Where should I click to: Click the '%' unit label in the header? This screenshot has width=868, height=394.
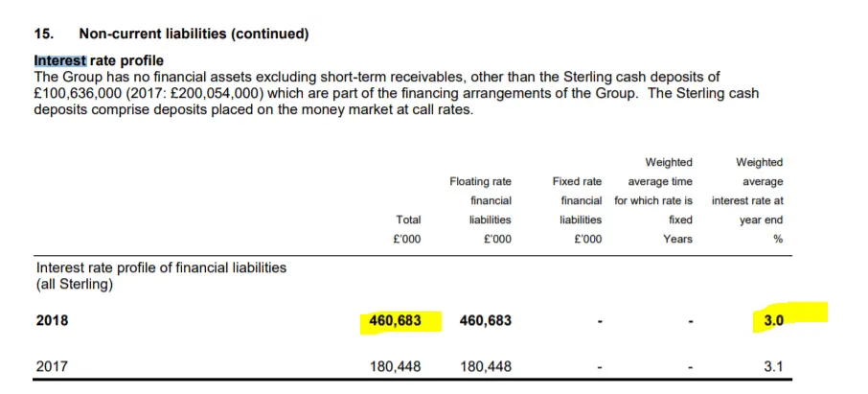(778, 239)
